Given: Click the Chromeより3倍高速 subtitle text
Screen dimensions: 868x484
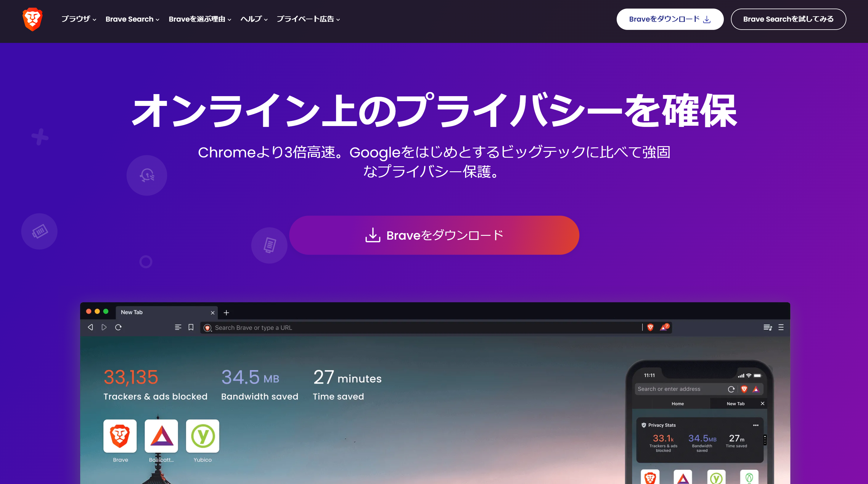Looking at the screenshot, I should (434, 162).
